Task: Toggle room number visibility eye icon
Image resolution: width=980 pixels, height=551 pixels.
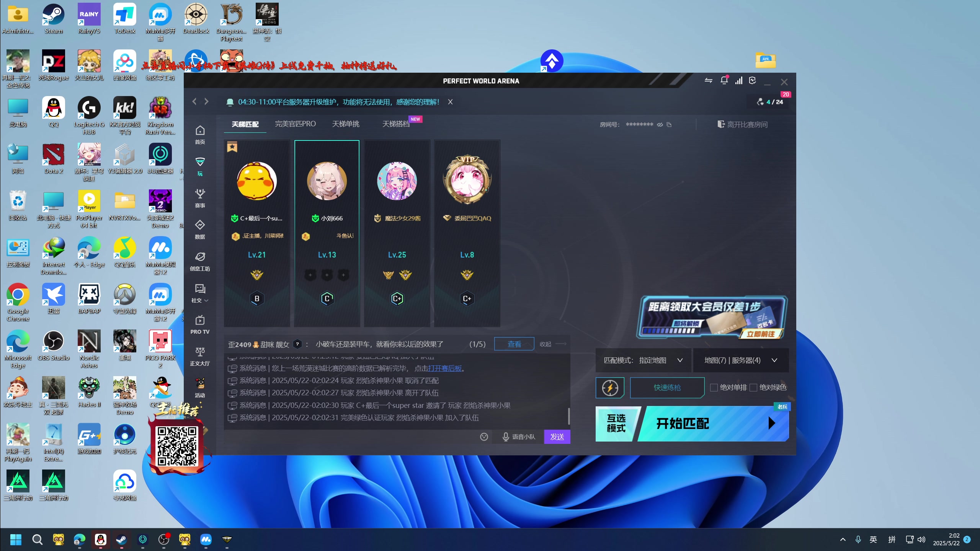Action: point(660,125)
